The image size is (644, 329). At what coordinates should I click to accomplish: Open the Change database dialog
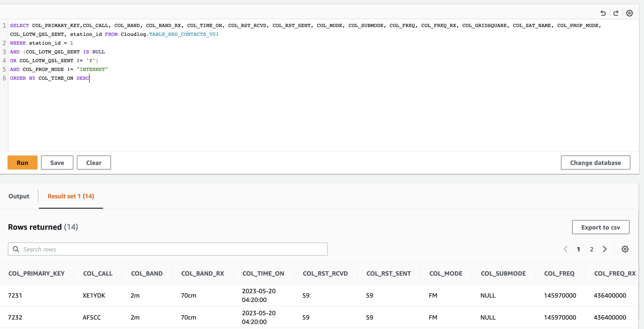(x=595, y=163)
